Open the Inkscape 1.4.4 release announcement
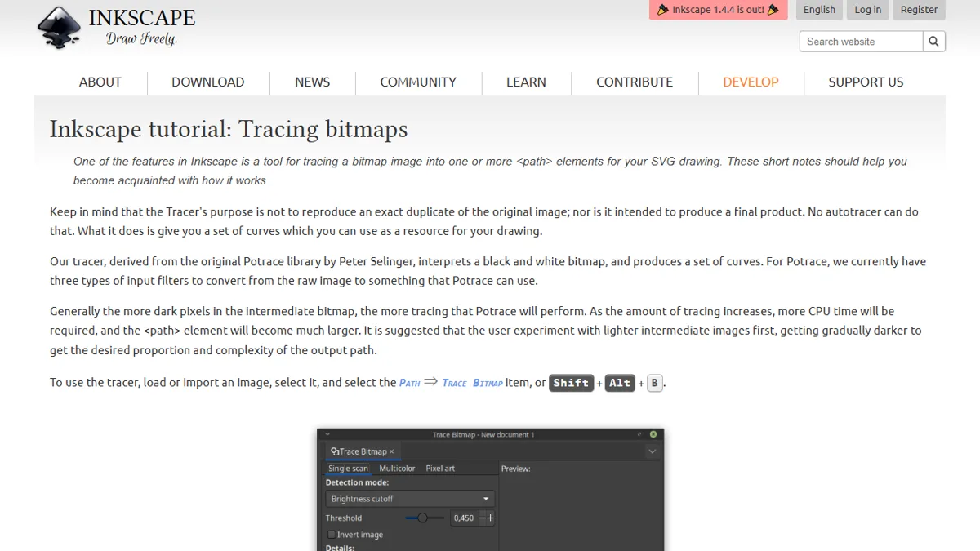Screen dimensions: 980x551 coord(719,10)
